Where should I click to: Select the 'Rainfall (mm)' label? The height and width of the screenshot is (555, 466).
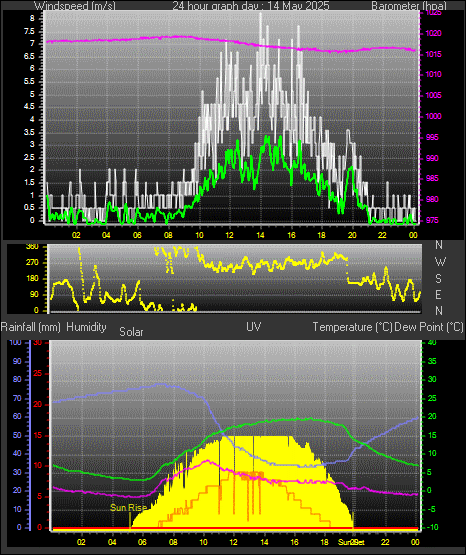point(30,327)
